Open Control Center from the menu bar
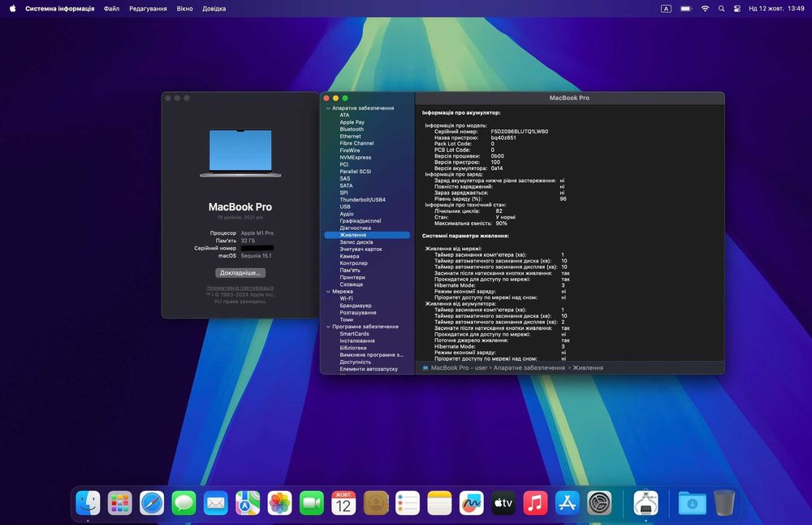Screen dimensions: 812x525 click(x=737, y=8)
